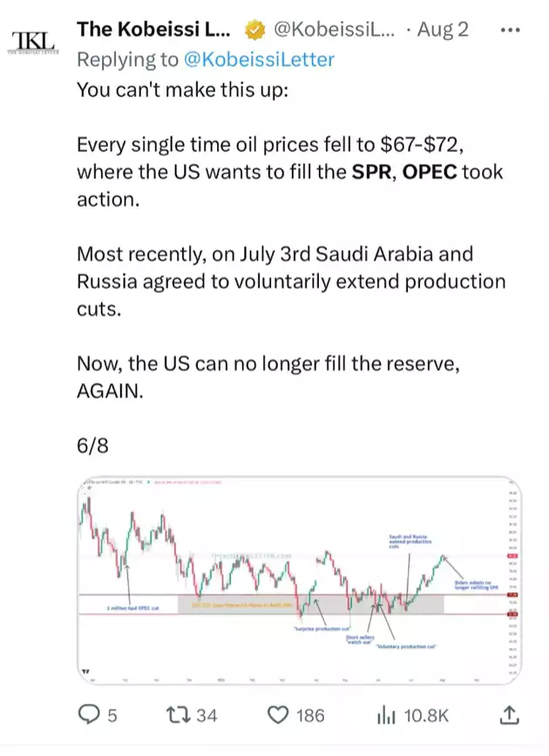Click the TradingView logo in the chart corner
The height and width of the screenshot is (756, 549).
pyautogui.click(x=86, y=671)
